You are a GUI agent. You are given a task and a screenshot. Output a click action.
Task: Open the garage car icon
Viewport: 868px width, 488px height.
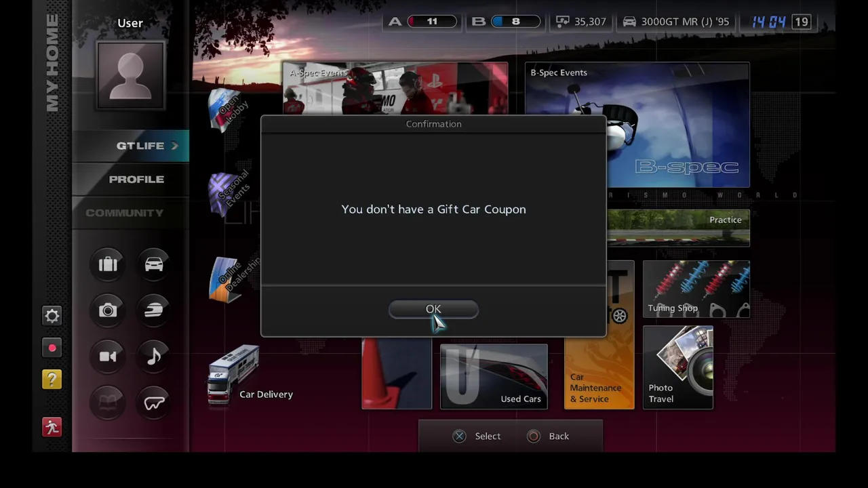pos(154,264)
